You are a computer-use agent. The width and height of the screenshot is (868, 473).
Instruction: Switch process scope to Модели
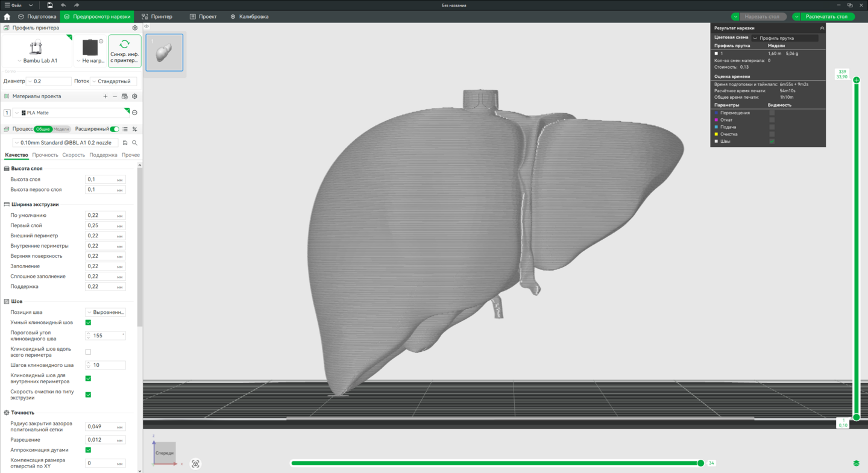pos(61,129)
